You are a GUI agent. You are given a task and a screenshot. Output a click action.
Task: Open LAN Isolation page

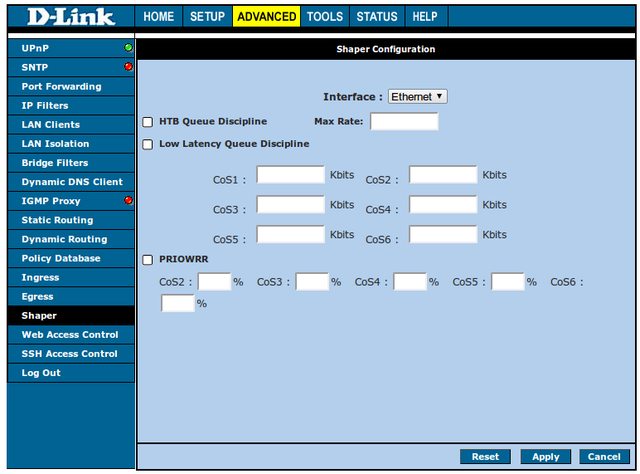click(x=71, y=144)
